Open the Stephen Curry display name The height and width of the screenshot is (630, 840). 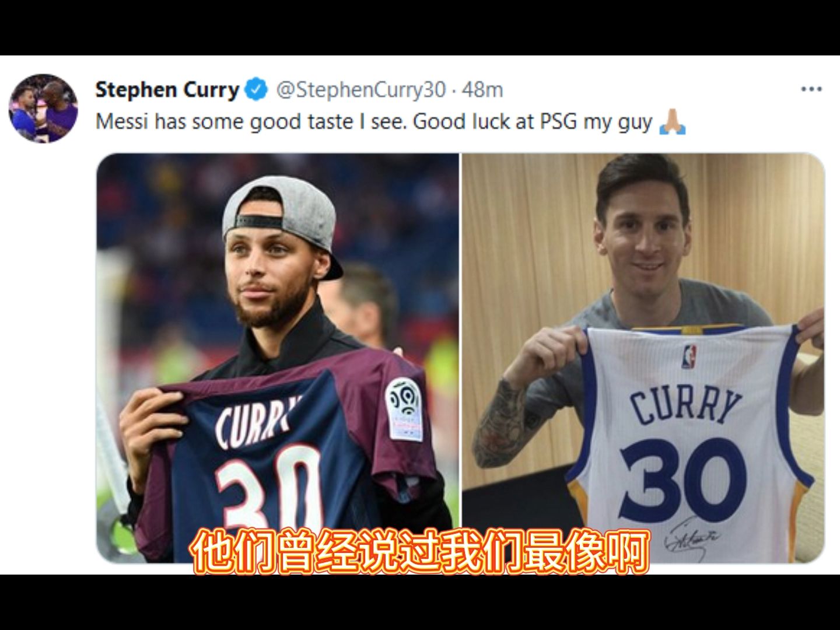coord(167,90)
